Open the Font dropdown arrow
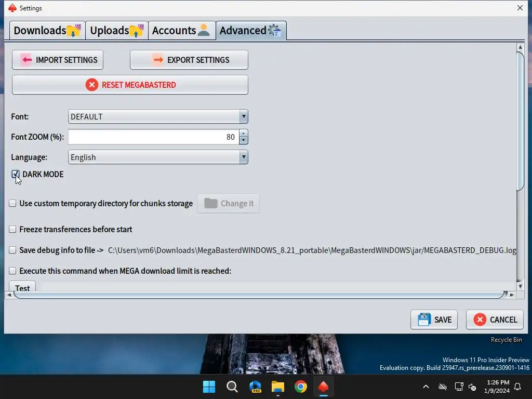Screen dimensions: 532x399 coord(244,117)
